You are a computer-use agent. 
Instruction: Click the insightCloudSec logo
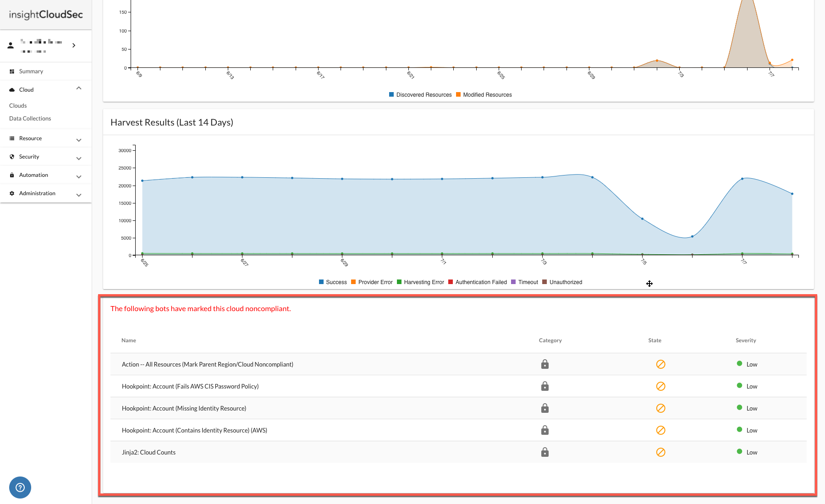pos(46,15)
